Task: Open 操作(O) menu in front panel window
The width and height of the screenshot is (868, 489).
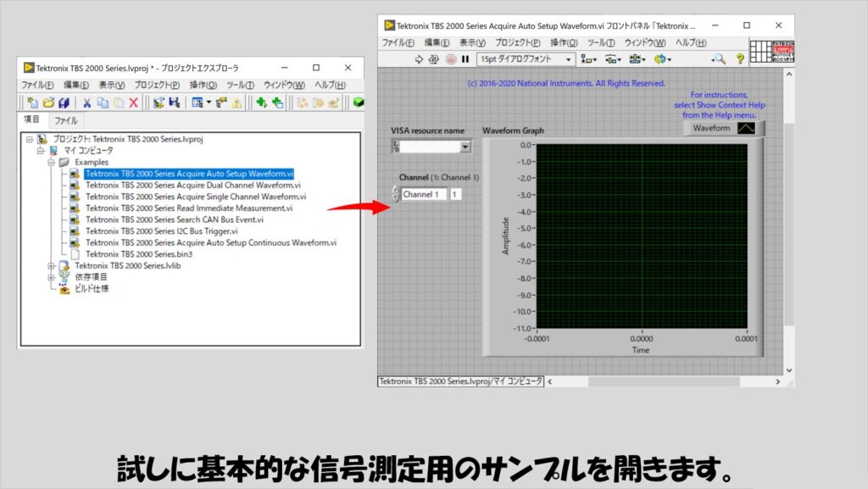Action: [564, 42]
